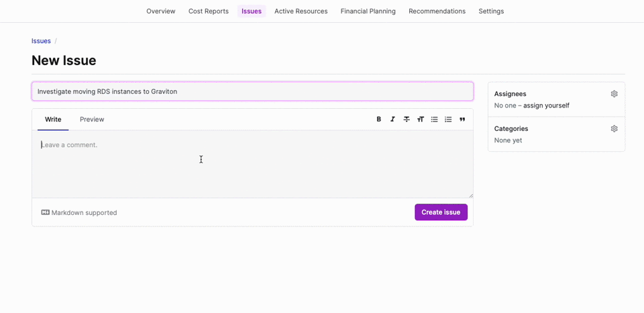Image resolution: width=644 pixels, height=313 pixels.
Task: Insert heading using the text size icon
Action: point(421,120)
